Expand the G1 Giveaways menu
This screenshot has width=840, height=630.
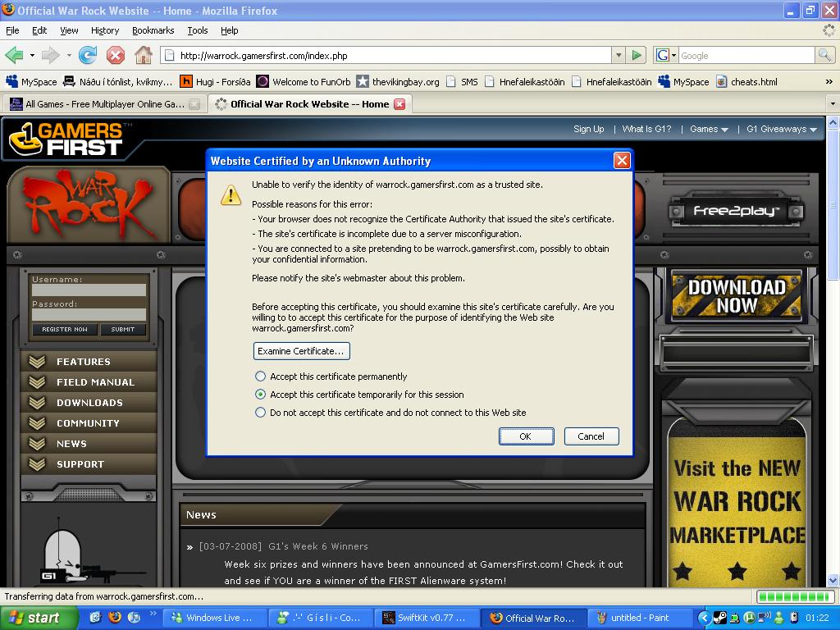(782, 129)
